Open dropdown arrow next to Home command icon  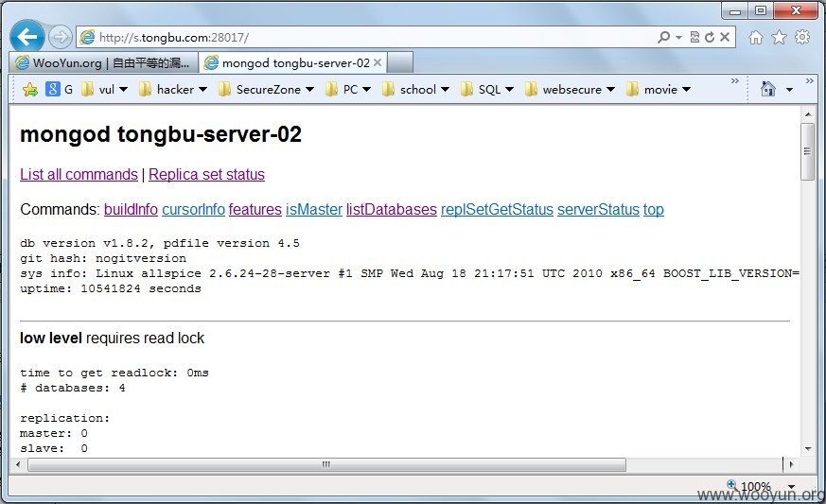[789, 90]
